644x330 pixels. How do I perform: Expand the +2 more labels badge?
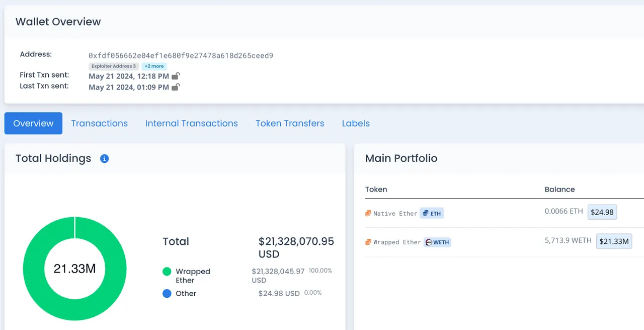[154, 66]
